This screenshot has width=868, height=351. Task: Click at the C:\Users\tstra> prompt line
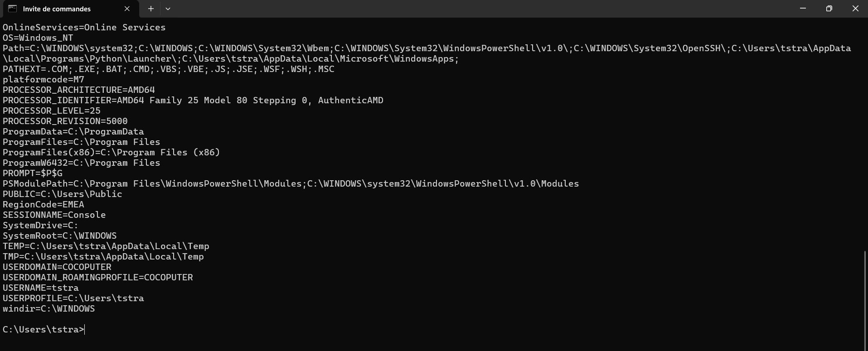click(44, 330)
